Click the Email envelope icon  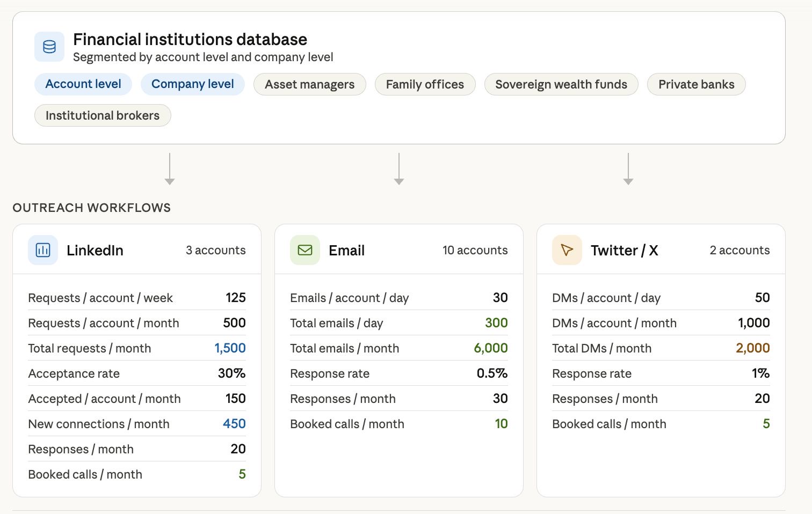305,250
